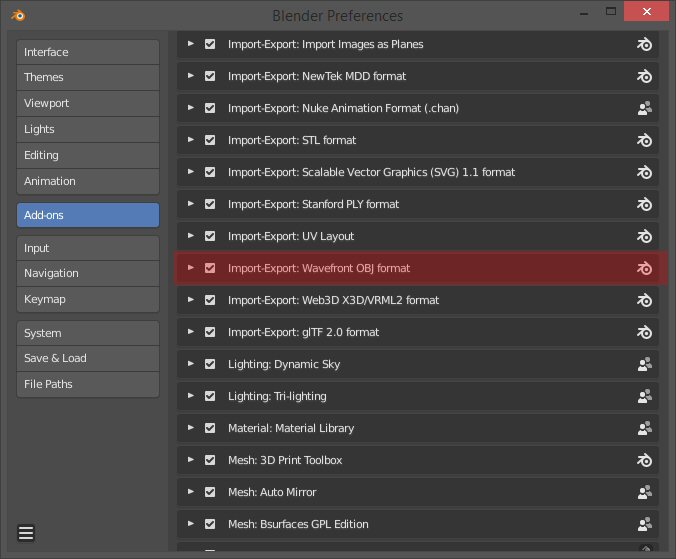Click community icon on Dynamic Sky row
The height and width of the screenshot is (559, 676).
click(x=645, y=364)
